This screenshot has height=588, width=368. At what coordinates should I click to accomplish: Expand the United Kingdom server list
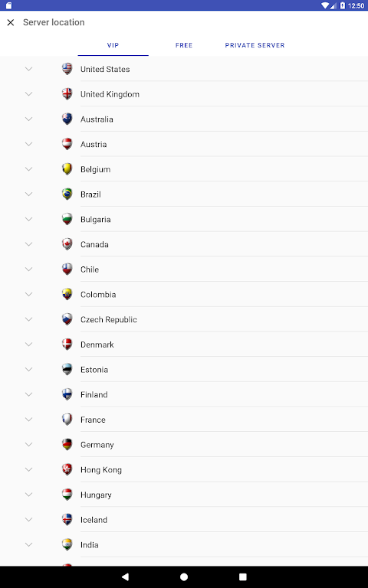click(28, 94)
